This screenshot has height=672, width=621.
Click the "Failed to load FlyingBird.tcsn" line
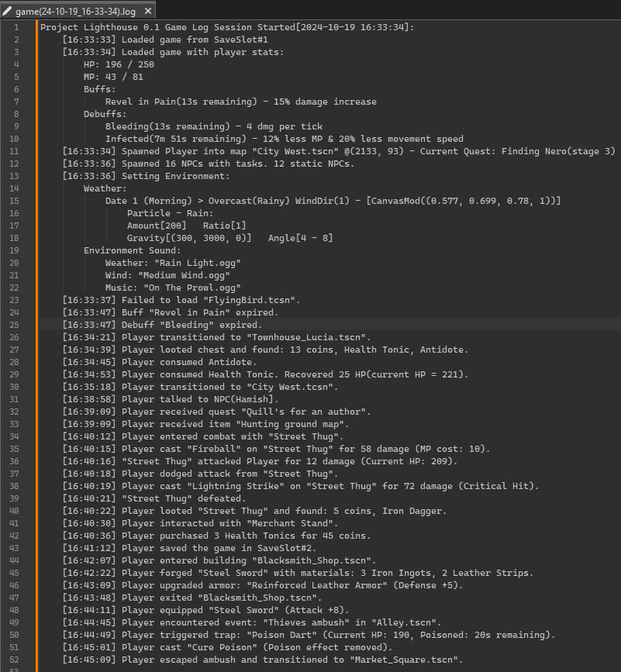tap(181, 301)
